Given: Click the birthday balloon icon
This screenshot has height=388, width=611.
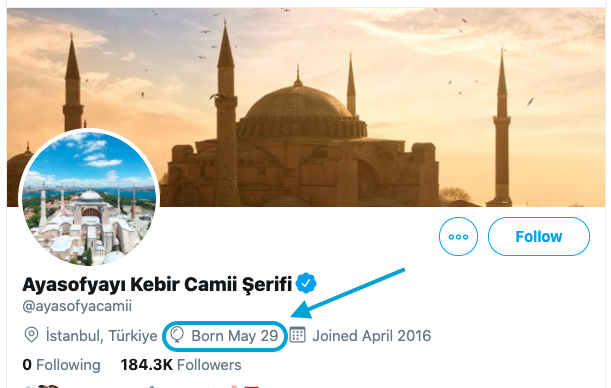Looking at the screenshot, I should [177, 335].
